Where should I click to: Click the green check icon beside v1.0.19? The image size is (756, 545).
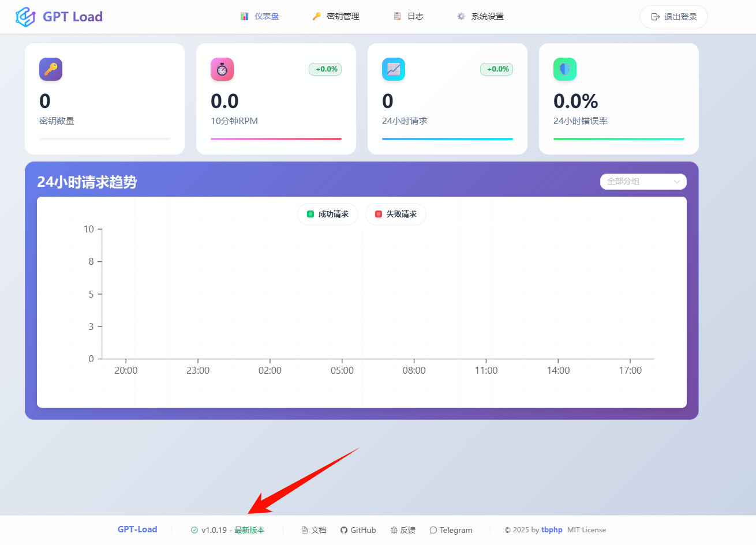click(x=194, y=530)
